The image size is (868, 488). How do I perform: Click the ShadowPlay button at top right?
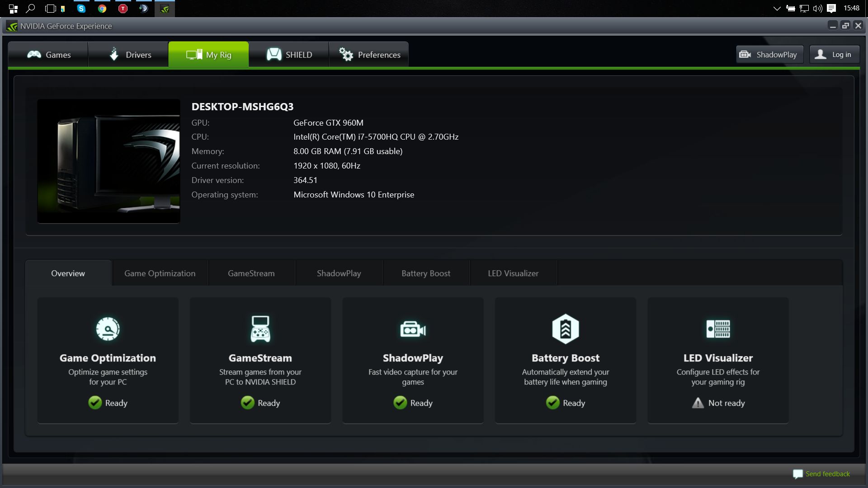[769, 55]
